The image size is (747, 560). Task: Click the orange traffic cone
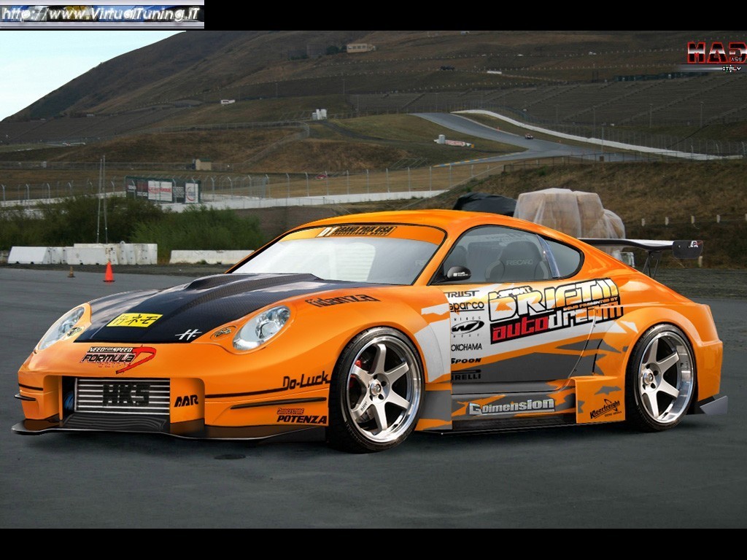(109, 272)
